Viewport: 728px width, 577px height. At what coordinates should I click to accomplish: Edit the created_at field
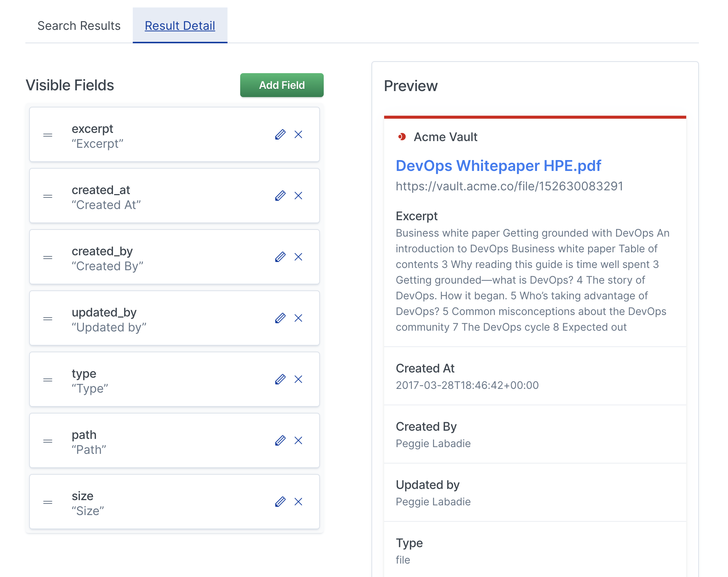280,196
